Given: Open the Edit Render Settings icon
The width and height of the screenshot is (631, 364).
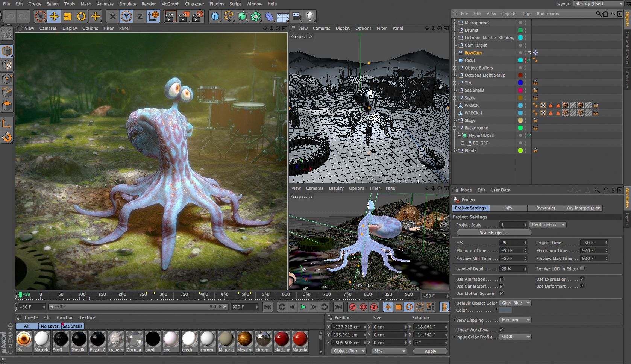Looking at the screenshot, I should pyautogui.click(x=197, y=16).
